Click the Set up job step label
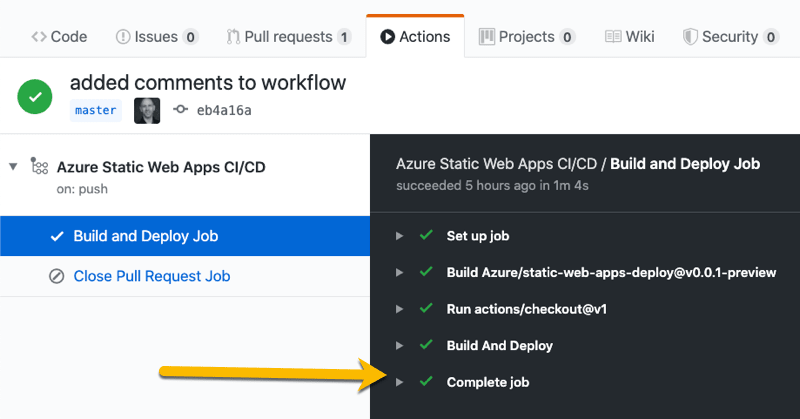The image size is (800, 419). [478, 236]
